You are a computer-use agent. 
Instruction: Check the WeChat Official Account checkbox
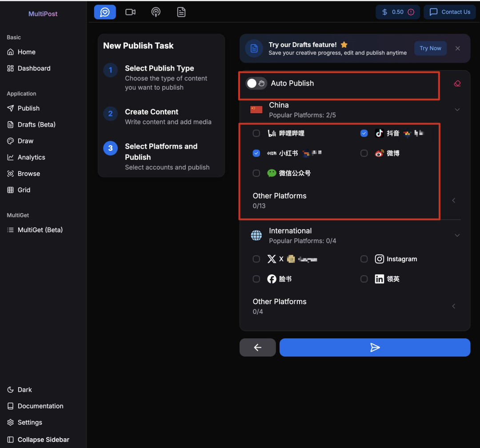pos(256,173)
